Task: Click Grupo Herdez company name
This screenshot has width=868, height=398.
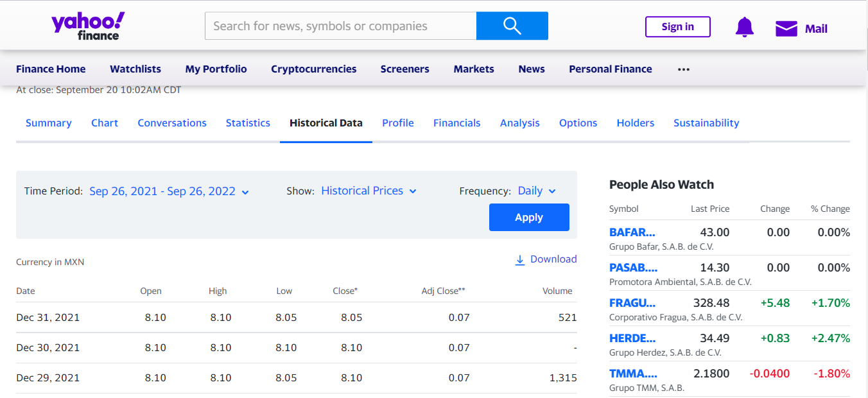Action: [665, 352]
